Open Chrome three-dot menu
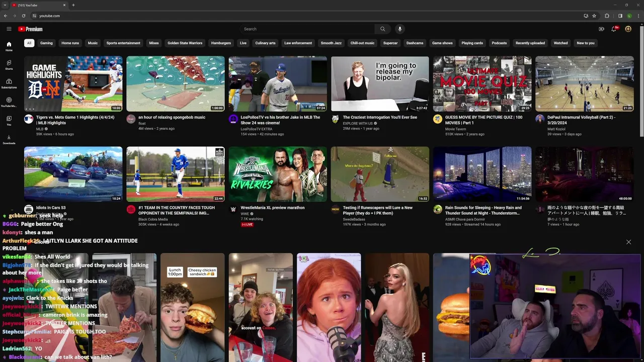Screen dimensions: 644x362 [x=638, y=16]
